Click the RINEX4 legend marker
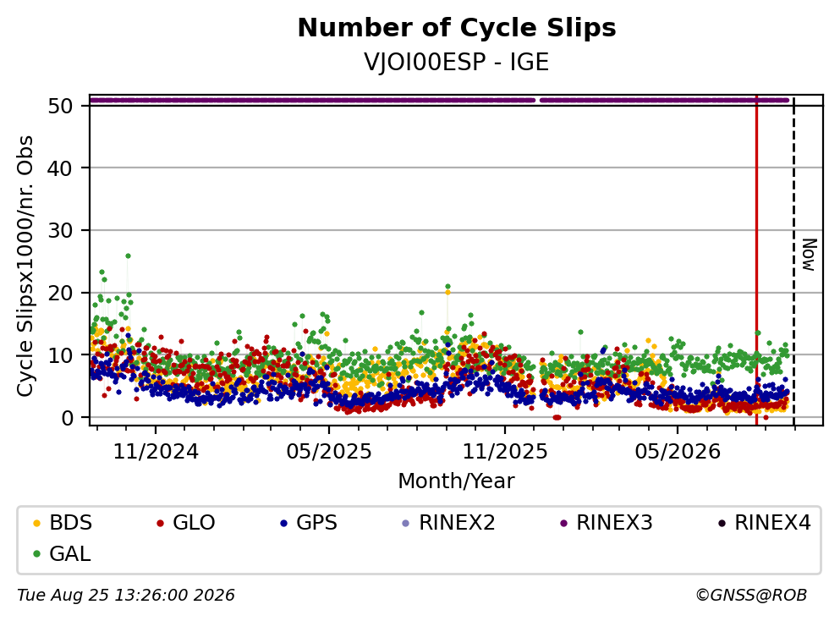Viewport: 840px width, 621px height. tap(721, 523)
